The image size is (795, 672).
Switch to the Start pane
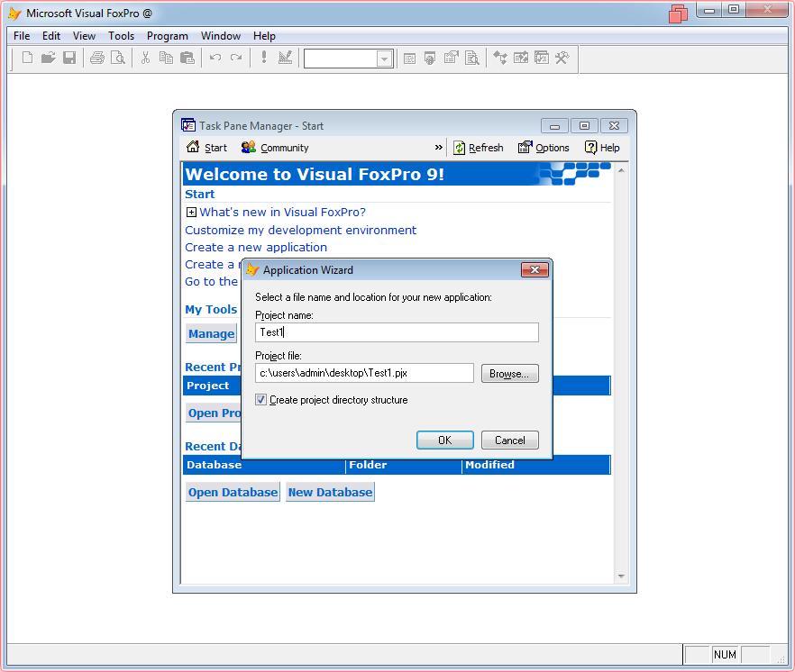coord(206,148)
